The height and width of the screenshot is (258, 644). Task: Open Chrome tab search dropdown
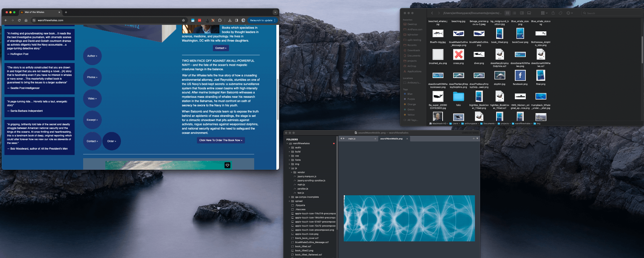pos(275,12)
